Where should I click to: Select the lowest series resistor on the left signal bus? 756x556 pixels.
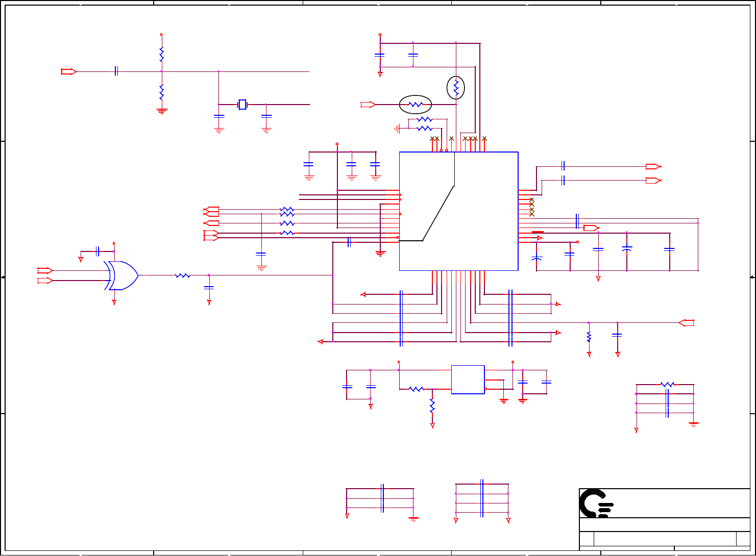[287, 233]
